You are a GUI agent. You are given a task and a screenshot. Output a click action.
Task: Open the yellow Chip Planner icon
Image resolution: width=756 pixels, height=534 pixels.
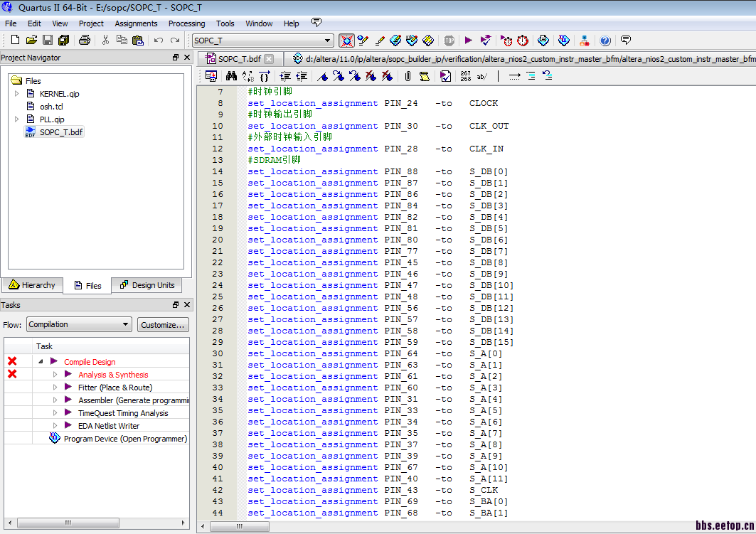coord(428,41)
